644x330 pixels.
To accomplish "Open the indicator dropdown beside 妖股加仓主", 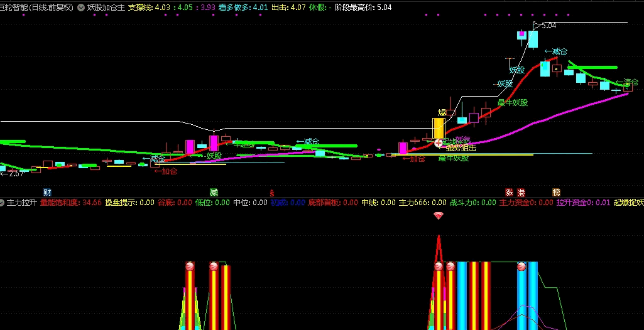I will (81, 8).
